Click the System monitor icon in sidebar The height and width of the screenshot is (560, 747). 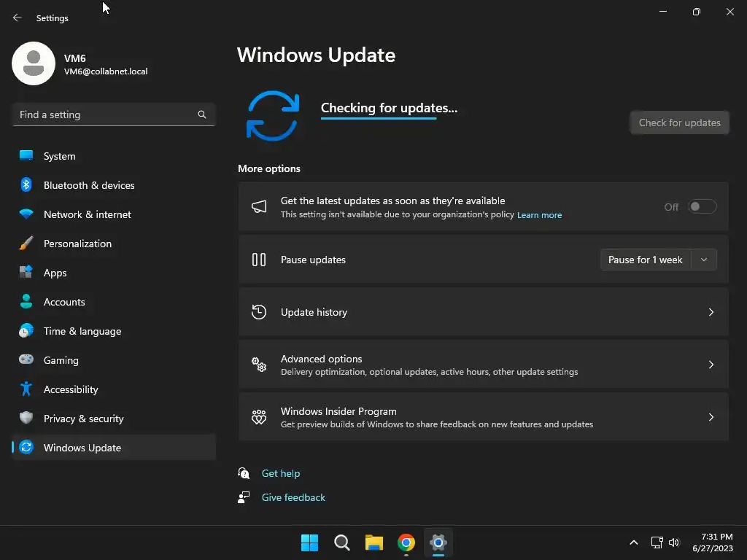click(26, 156)
